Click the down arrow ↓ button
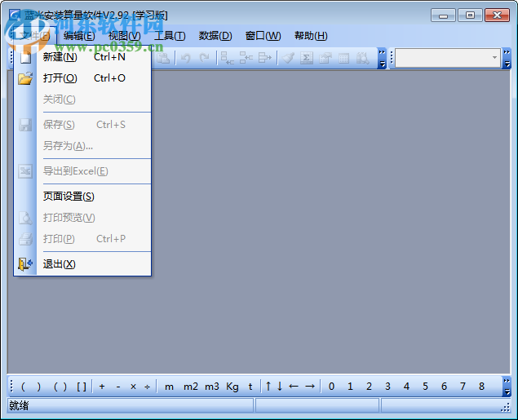518x420 pixels. click(x=280, y=387)
